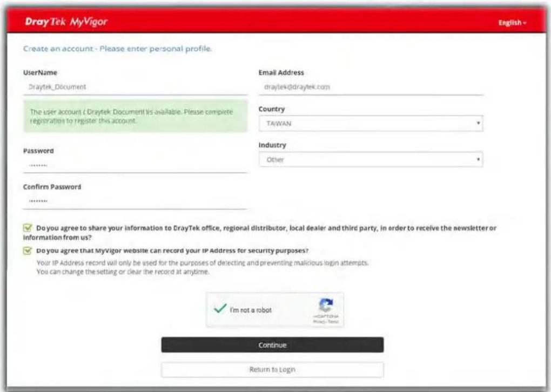Open the Country dropdown showing TAIWAN
The height and width of the screenshot is (392, 551).
click(x=371, y=124)
